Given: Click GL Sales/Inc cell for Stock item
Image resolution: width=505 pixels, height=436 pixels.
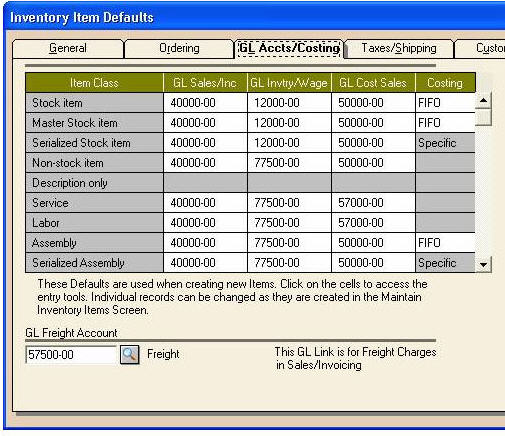Looking at the screenshot, I should point(205,103).
